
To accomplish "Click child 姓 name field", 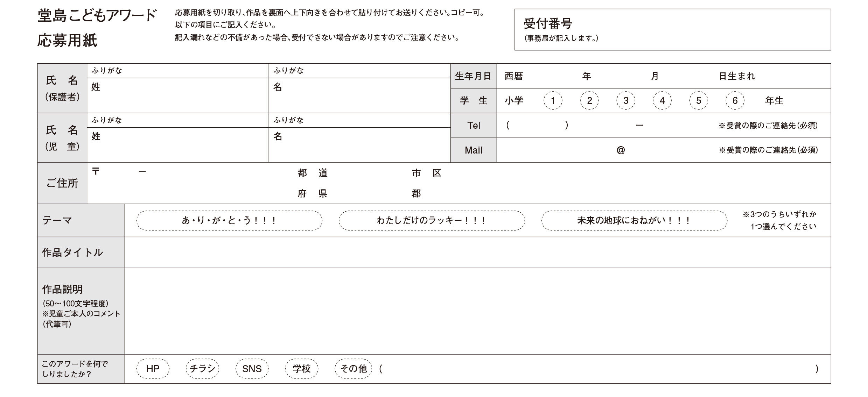I will [x=178, y=145].
